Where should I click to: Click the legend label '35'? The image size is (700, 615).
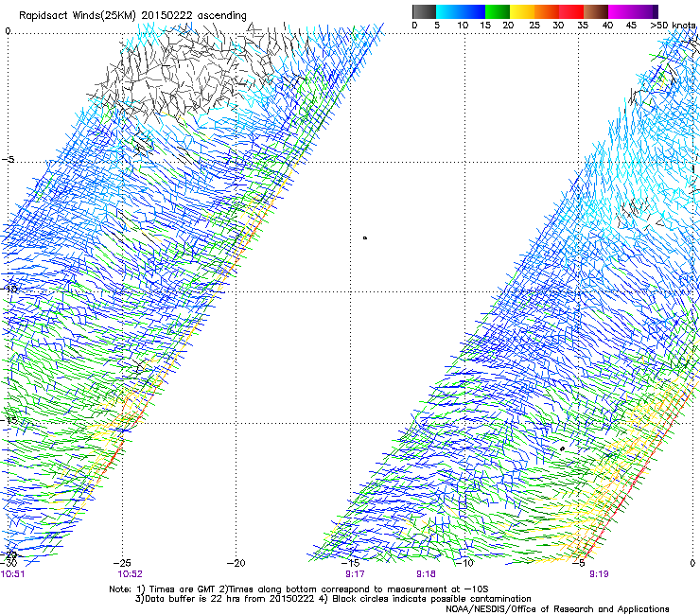pyautogui.click(x=583, y=26)
